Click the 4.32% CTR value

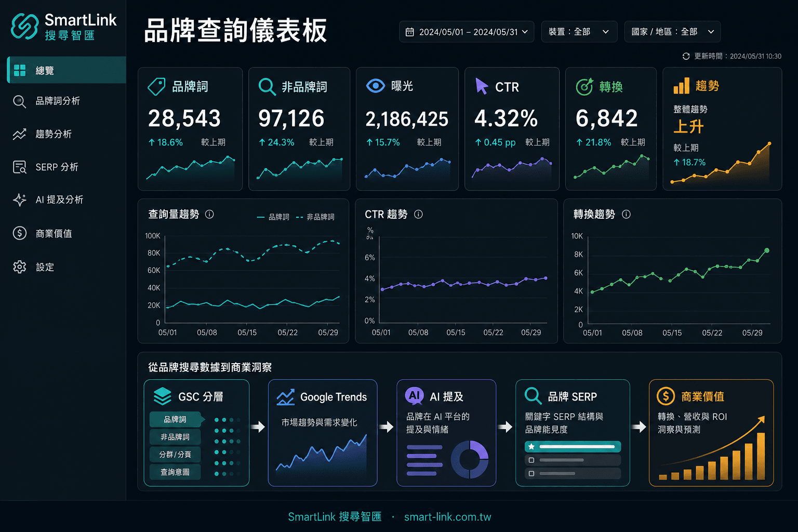click(506, 118)
